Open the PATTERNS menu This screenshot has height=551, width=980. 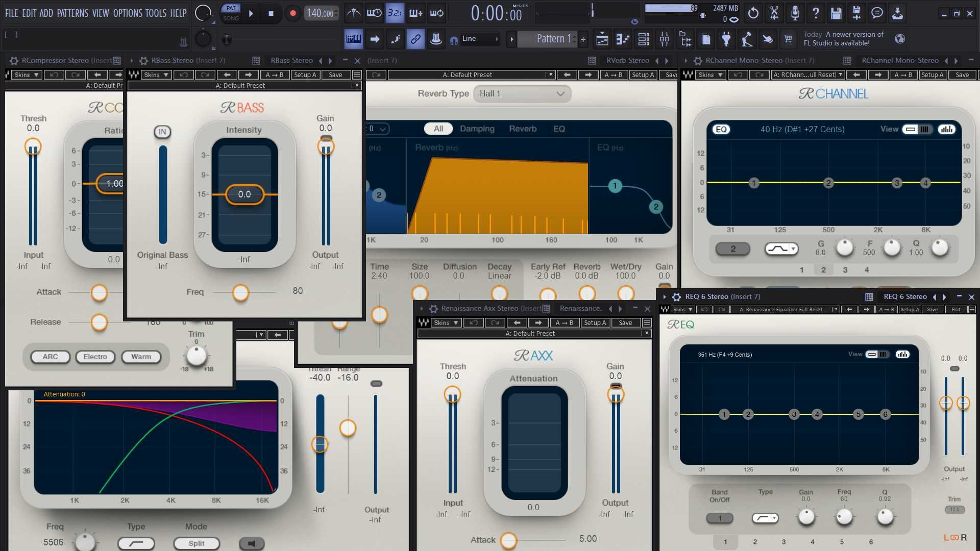pyautogui.click(x=72, y=13)
